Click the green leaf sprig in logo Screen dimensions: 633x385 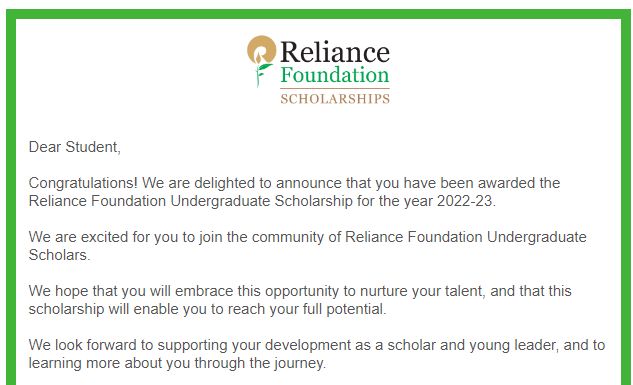coord(263,75)
